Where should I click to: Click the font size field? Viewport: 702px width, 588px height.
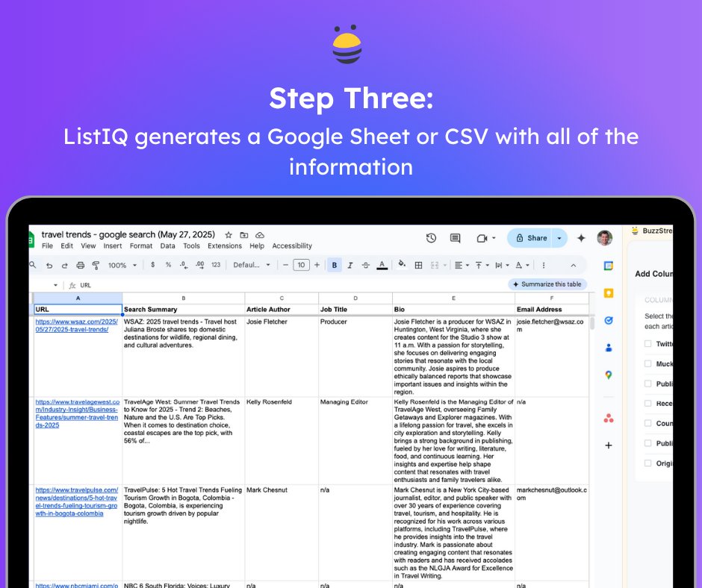click(301, 266)
